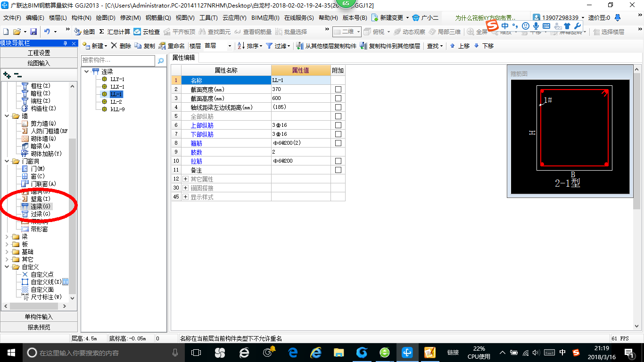Run 汇总计算 summary calculation

point(115,32)
